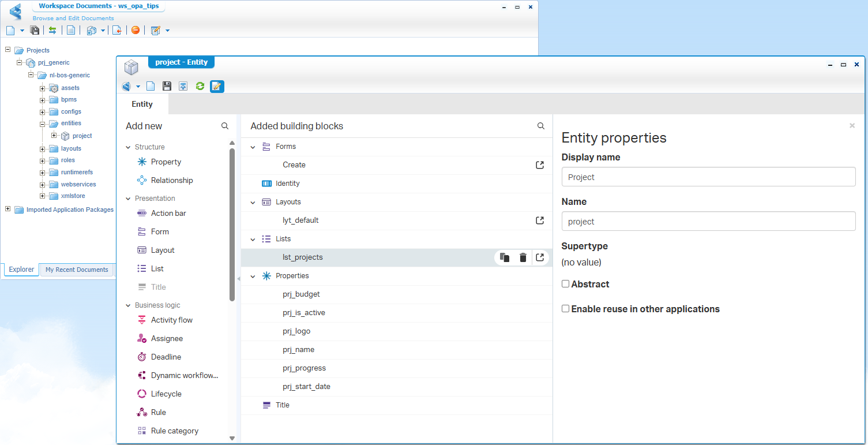The width and height of the screenshot is (868, 445).
Task: Add a Relationship building block
Action: tap(171, 181)
